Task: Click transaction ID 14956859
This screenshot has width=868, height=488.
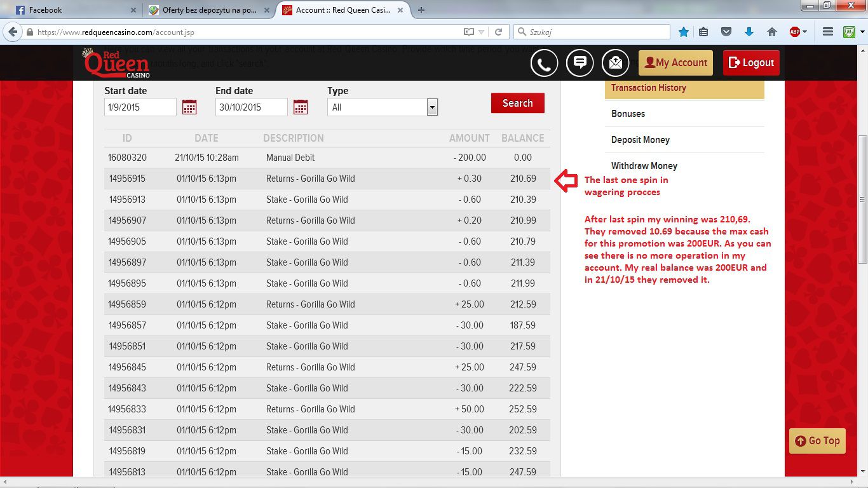Action: pos(127,304)
